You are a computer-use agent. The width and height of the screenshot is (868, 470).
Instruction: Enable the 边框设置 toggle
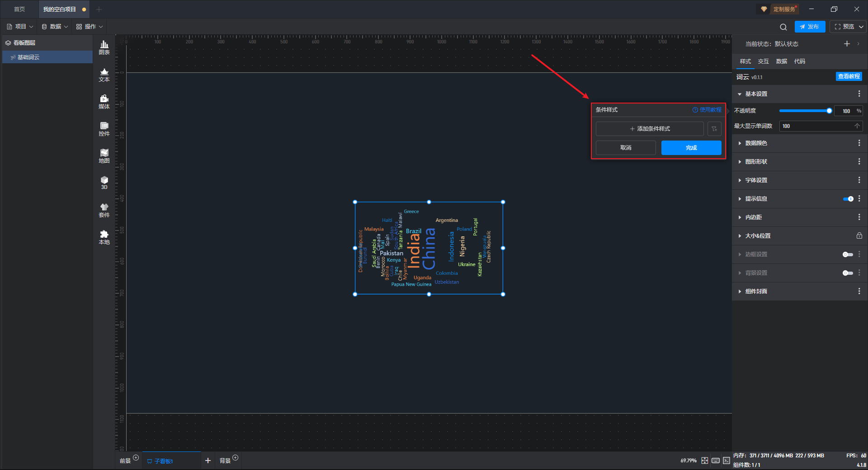pyautogui.click(x=848, y=254)
